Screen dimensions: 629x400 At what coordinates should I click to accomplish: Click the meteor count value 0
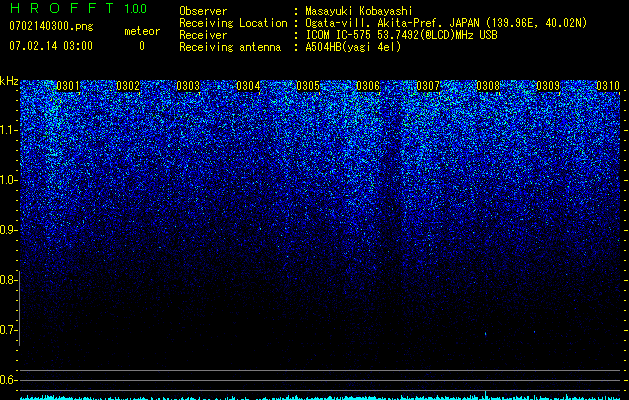click(142, 46)
